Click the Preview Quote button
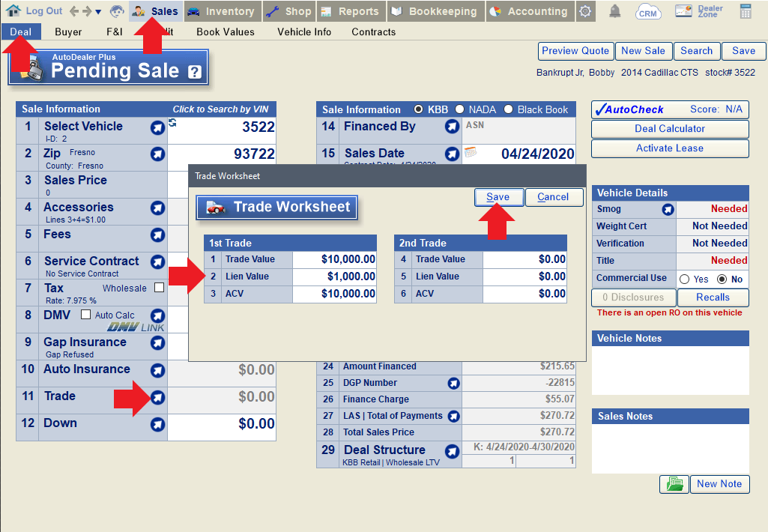768x532 pixels. pyautogui.click(x=575, y=51)
